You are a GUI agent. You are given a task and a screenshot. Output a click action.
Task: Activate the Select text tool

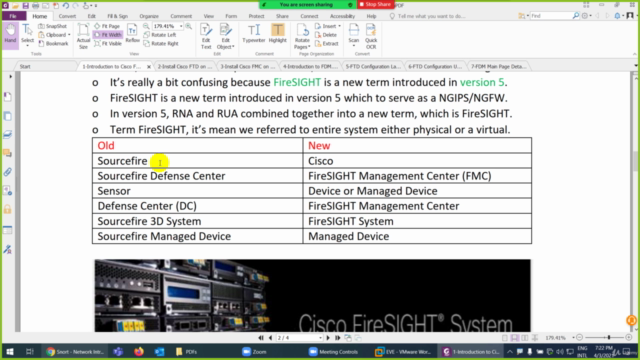(27, 35)
